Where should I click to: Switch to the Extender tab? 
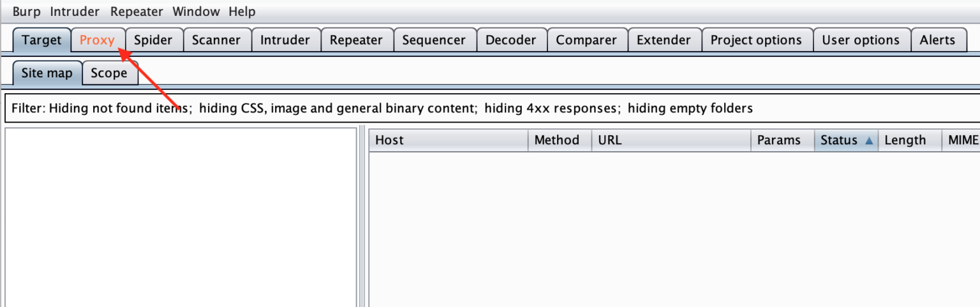(x=664, y=40)
